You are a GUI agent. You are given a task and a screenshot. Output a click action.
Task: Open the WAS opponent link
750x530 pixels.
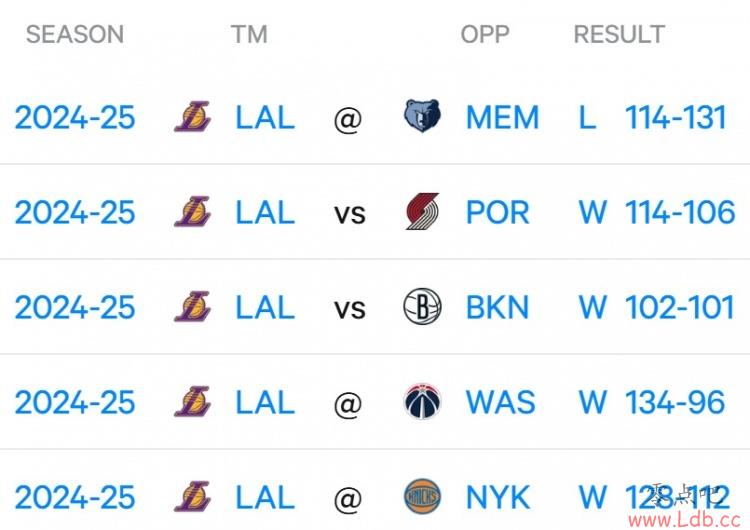(x=500, y=402)
